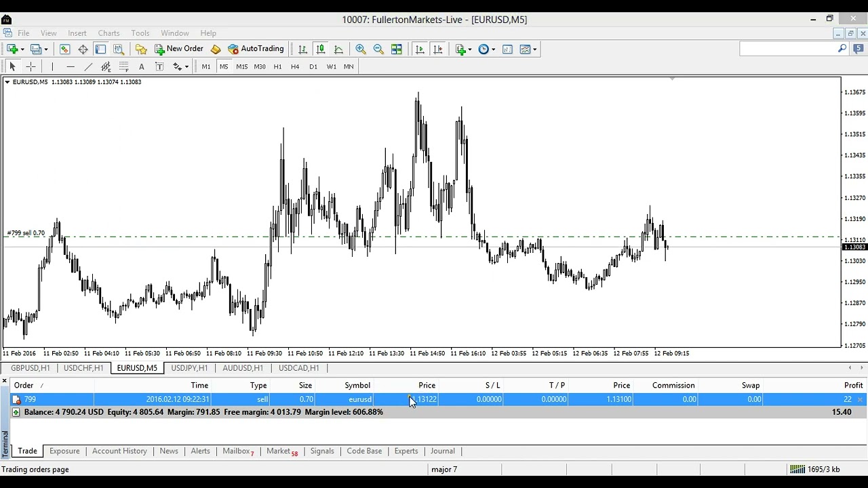Viewport: 868px width, 488px height.
Task: Toggle the Market Watch window icon
Action: pos(64,49)
